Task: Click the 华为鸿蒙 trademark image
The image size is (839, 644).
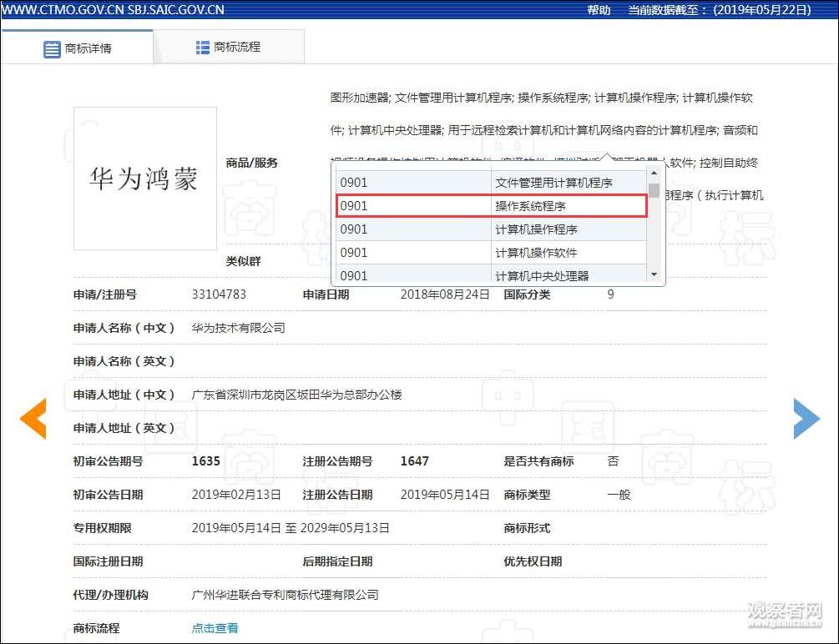Action: click(x=144, y=179)
